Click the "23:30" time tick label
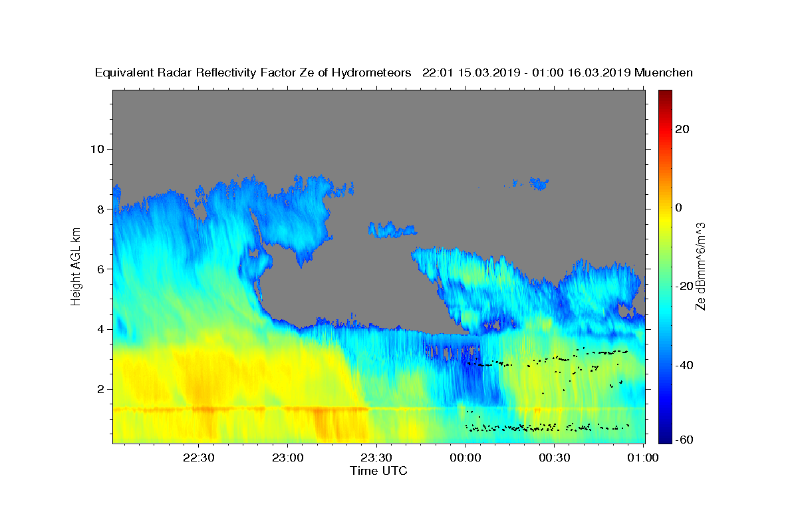Viewport: 798px width, 532px height. [x=376, y=458]
